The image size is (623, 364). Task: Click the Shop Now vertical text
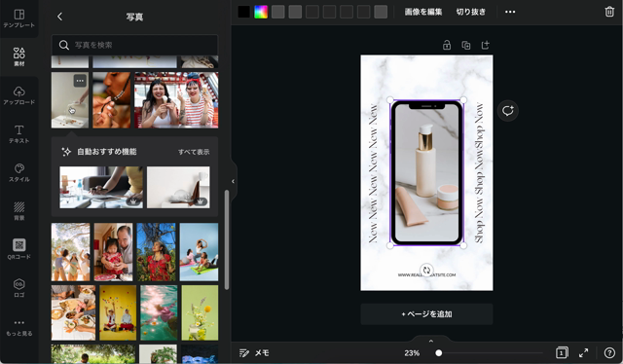tap(479, 173)
